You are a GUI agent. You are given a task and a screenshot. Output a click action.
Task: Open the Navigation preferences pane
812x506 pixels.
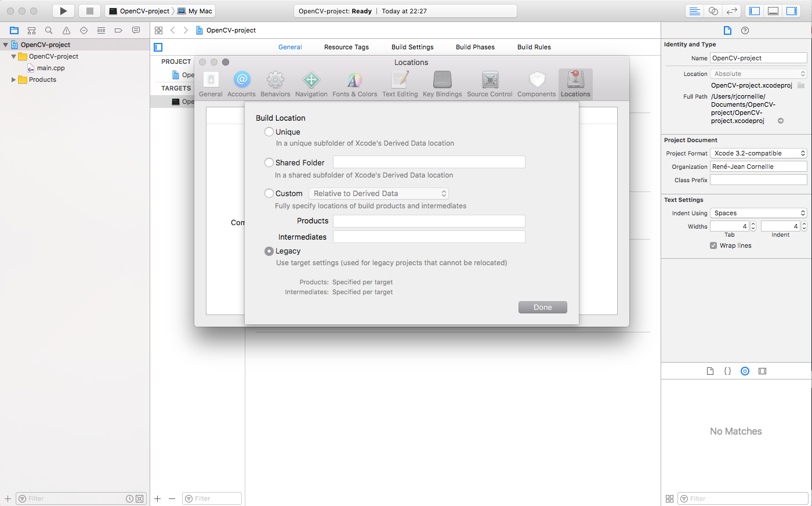pos(311,84)
